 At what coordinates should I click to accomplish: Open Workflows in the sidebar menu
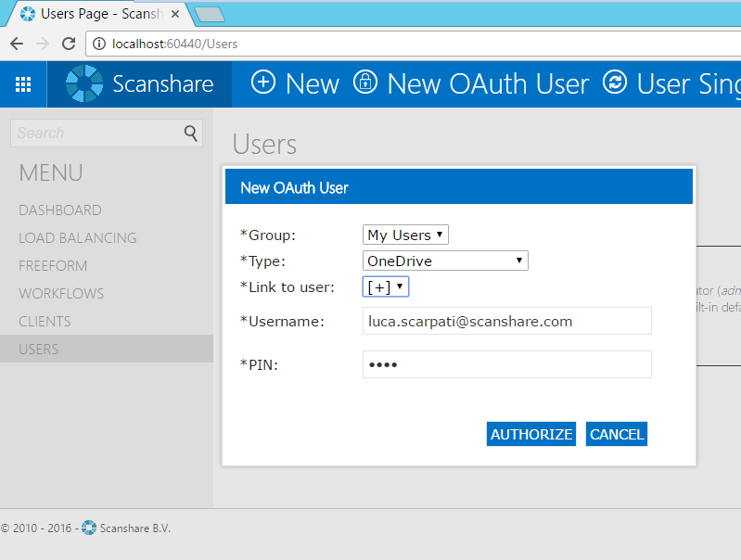pyautogui.click(x=61, y=294)
